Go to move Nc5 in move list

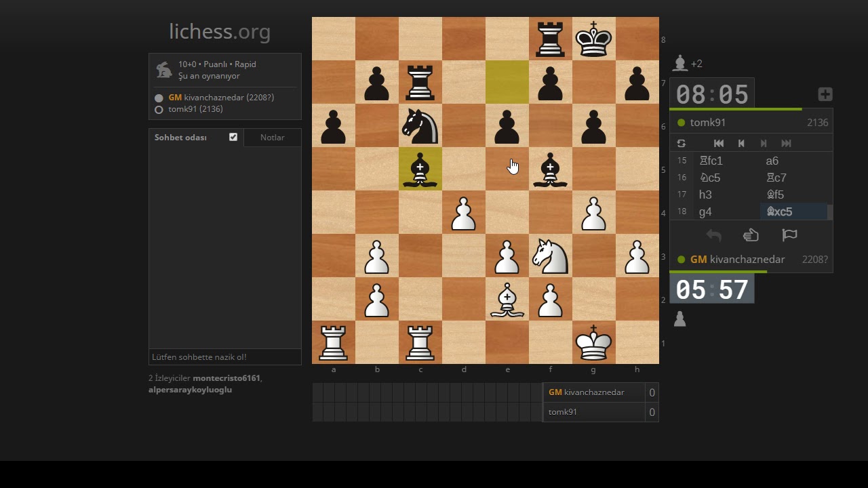click(726, 178)
